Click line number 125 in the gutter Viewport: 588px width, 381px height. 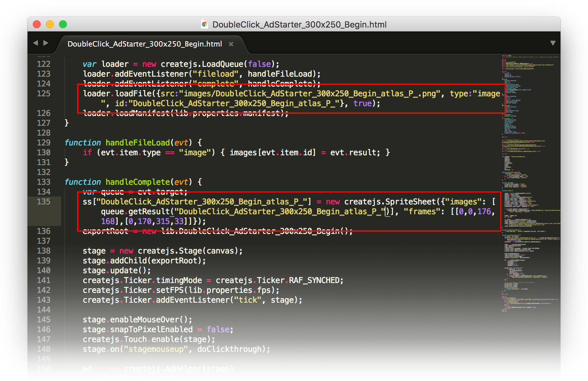[44, 94]
